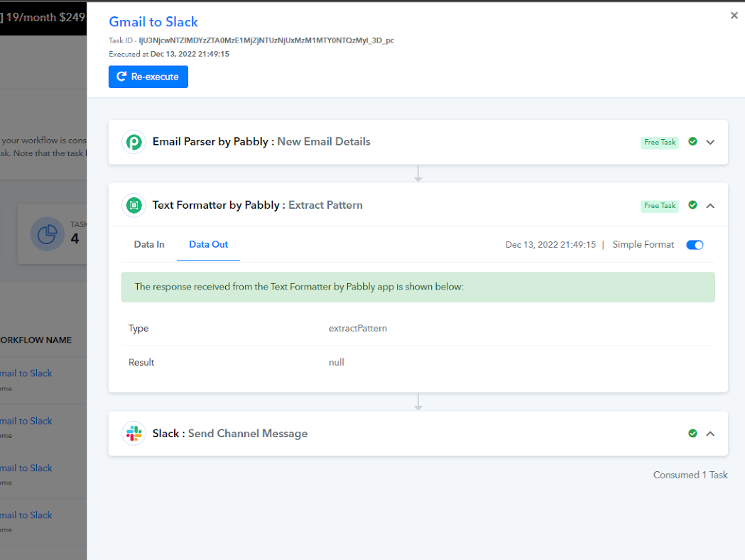Click the Gmail to Slack title
This screenshot has width=745, height=560.
click(x=153, y=22)
